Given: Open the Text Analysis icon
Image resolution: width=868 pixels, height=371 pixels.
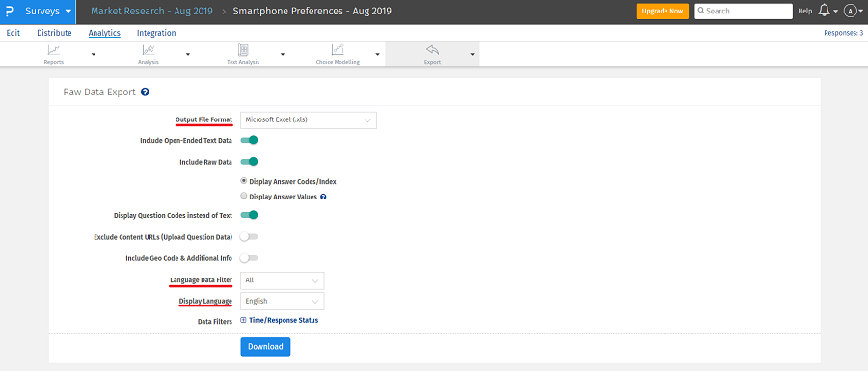Looking at the screenshot, I should 243,50.
